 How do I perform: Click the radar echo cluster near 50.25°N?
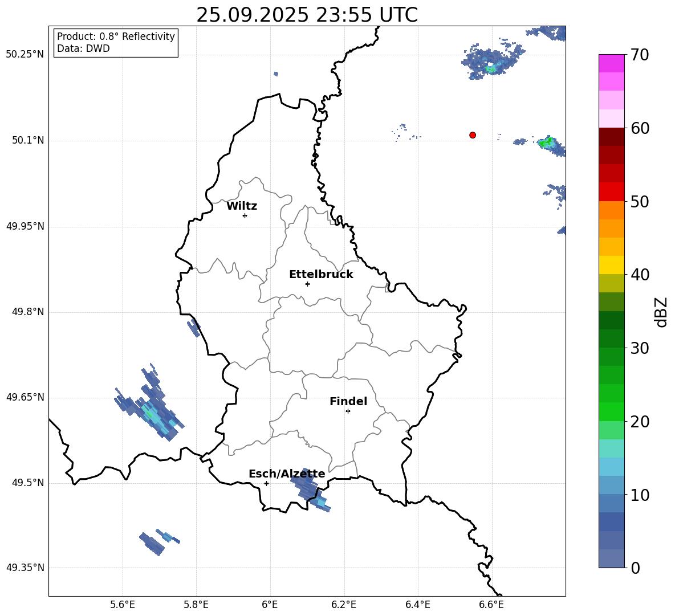click(491, 62)
